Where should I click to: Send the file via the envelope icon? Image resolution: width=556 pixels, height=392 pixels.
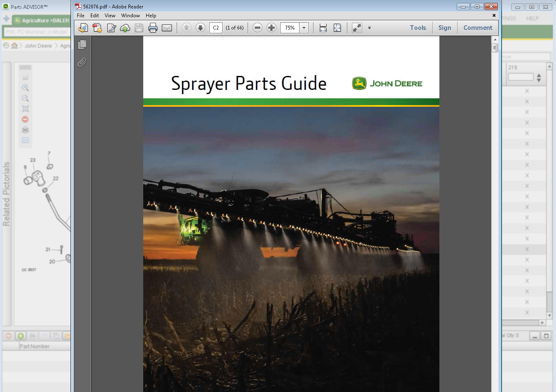[167, 28]
